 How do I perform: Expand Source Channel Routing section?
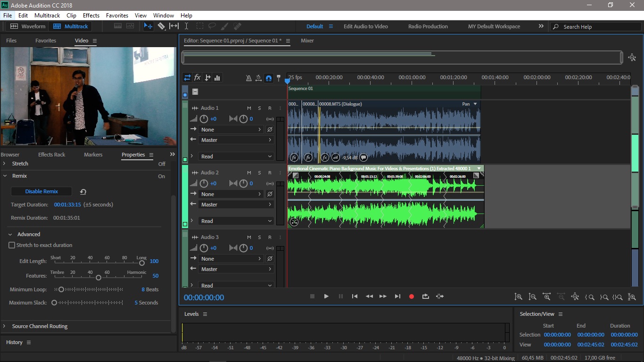click(4, 326)
